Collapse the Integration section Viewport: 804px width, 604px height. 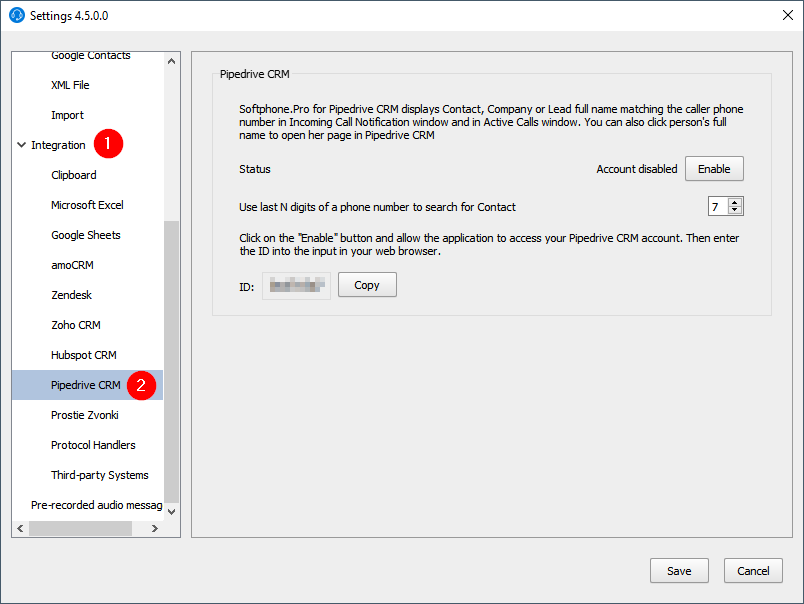(21, 144)
